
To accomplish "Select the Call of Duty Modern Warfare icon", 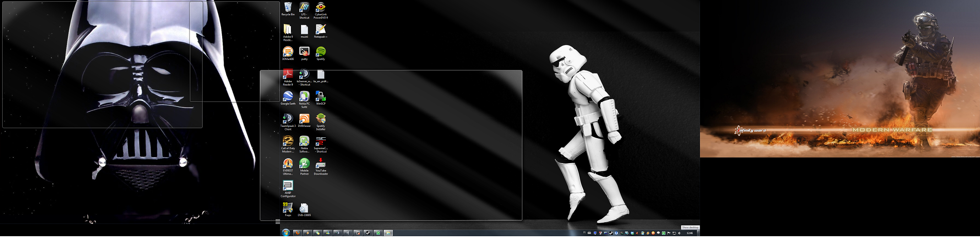I will coord(287,141).
